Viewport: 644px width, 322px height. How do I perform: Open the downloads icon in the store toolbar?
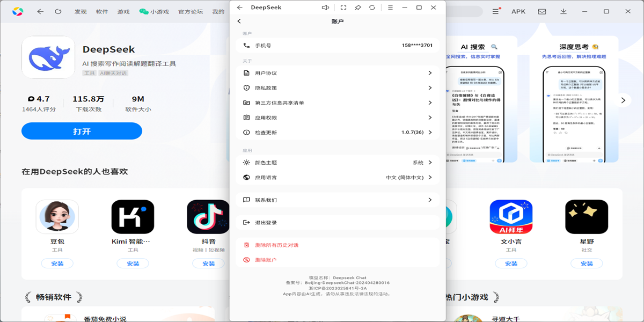pyautogui.click(x=563, y=11)
